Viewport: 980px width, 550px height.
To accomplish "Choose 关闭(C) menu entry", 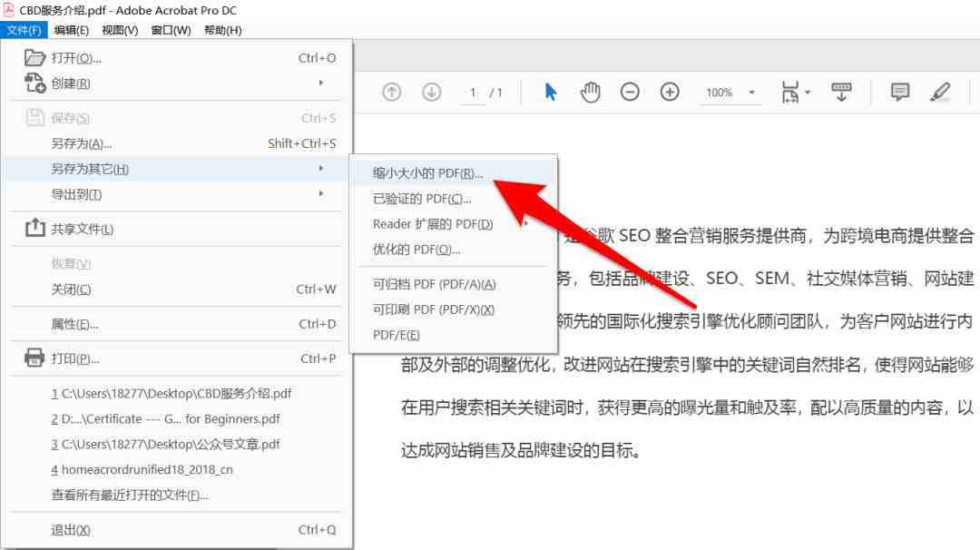I will tap(177, 290).
